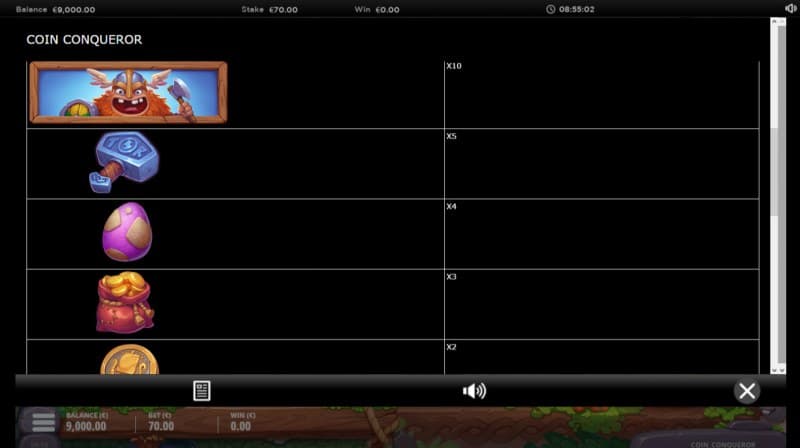Open the paytable document icon
Screen dimensions: 800x448
pos(202,391)
